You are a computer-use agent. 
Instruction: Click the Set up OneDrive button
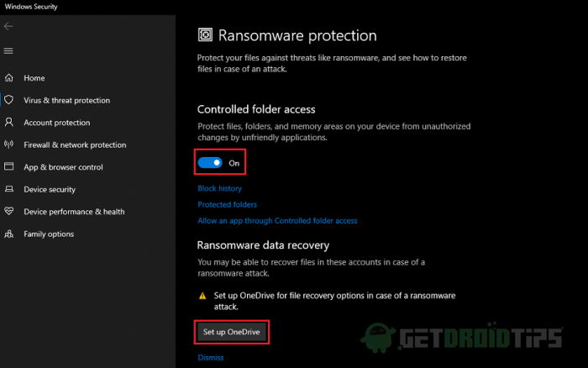[x=231, y=332]
